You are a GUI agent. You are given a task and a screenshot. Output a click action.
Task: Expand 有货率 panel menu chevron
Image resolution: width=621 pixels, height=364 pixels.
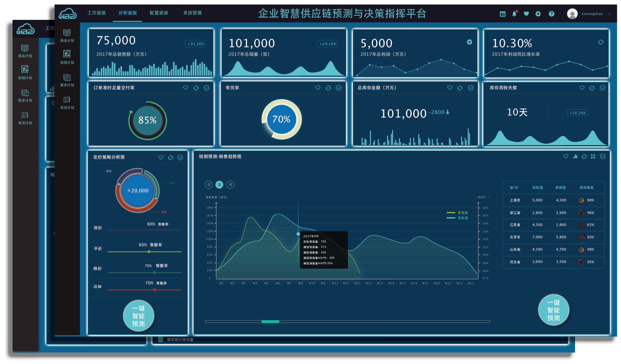click(338, 88)
